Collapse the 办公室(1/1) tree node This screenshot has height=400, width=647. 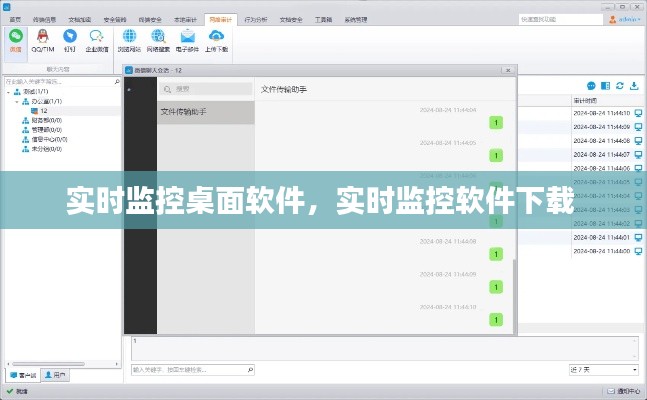[x=17, y=101]
